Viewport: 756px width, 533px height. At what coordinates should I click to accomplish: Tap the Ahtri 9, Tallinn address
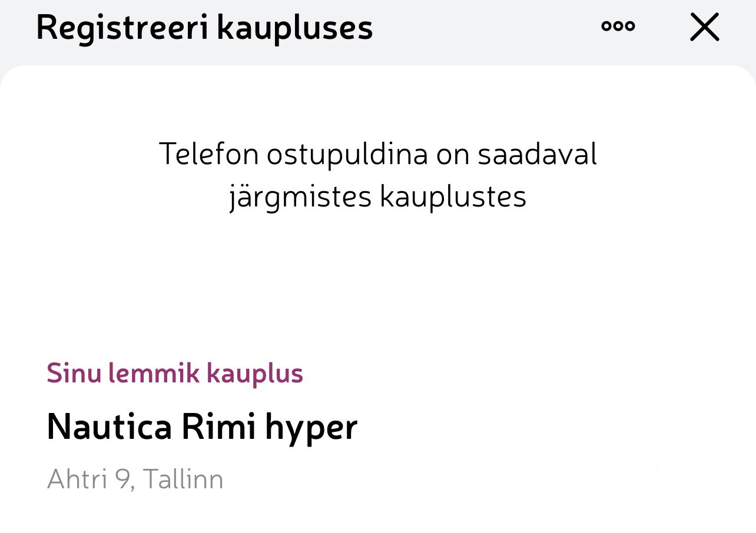[135, 479]
